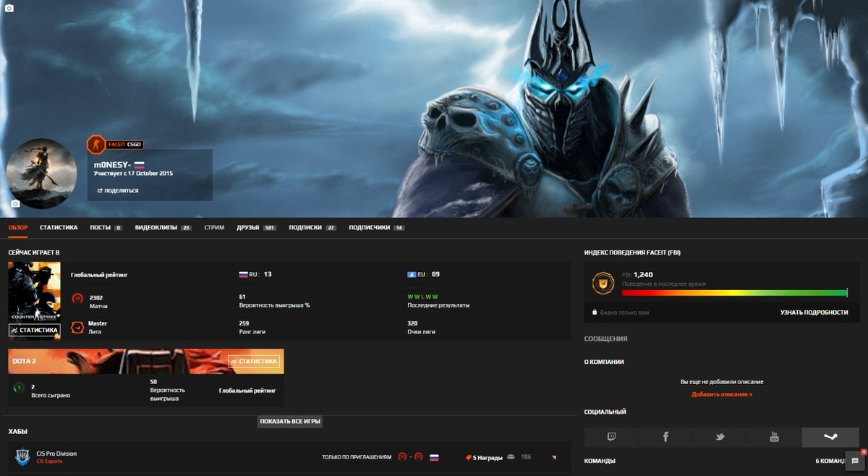Image resolution: width=868 pixels, height=476 pixels.
Task: Open the Стрим tab
Action: (214, 227)
